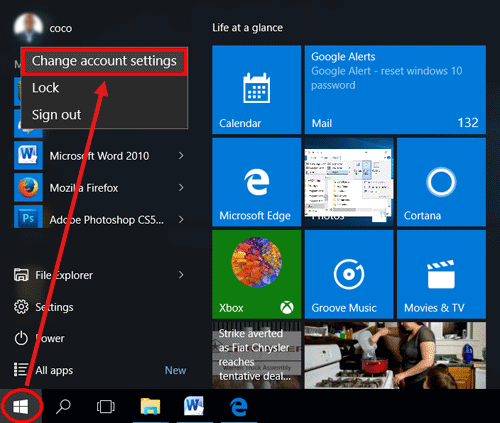500x423 pixels.
Task: Click the Power icon in the Start menu
Action: point(21,338)
